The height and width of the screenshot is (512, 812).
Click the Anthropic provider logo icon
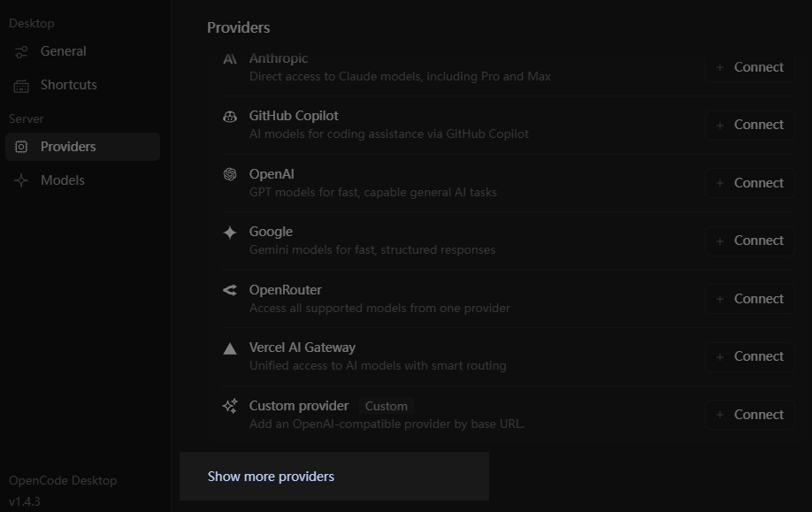[x=229, y=58]
